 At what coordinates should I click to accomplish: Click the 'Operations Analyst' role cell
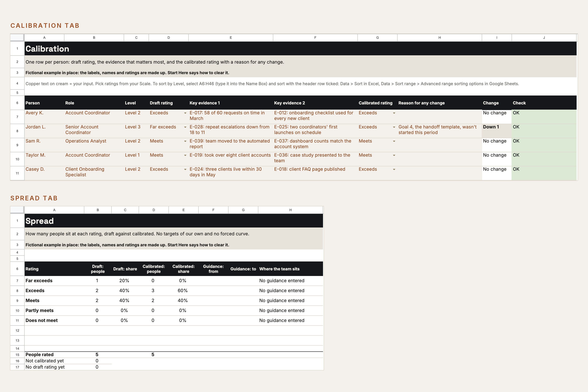[94, 145]
